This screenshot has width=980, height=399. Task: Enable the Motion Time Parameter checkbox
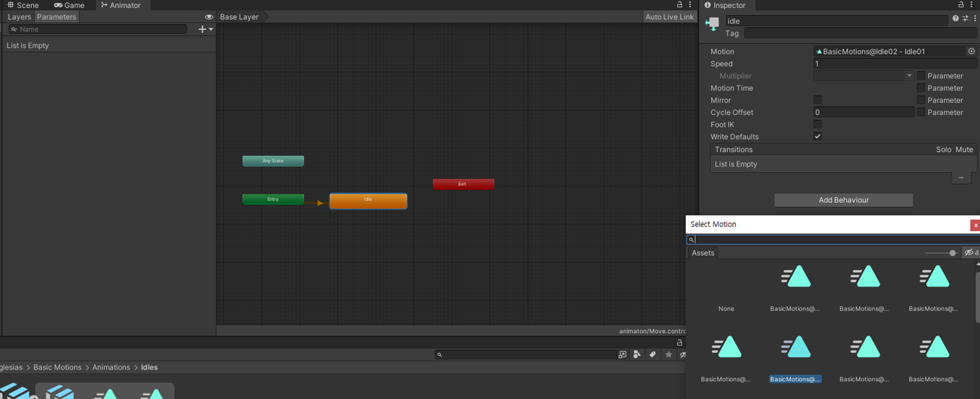click(921, 88)
